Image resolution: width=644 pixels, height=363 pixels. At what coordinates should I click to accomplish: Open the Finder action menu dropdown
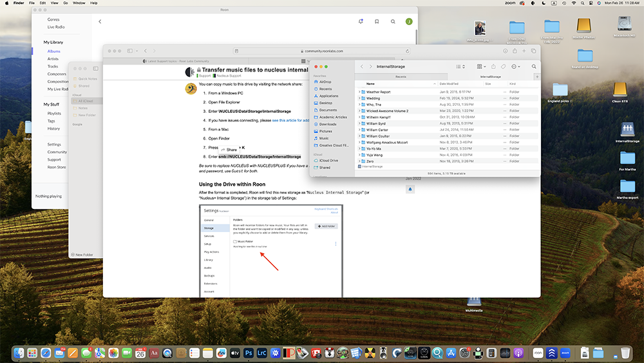point(516,66)
